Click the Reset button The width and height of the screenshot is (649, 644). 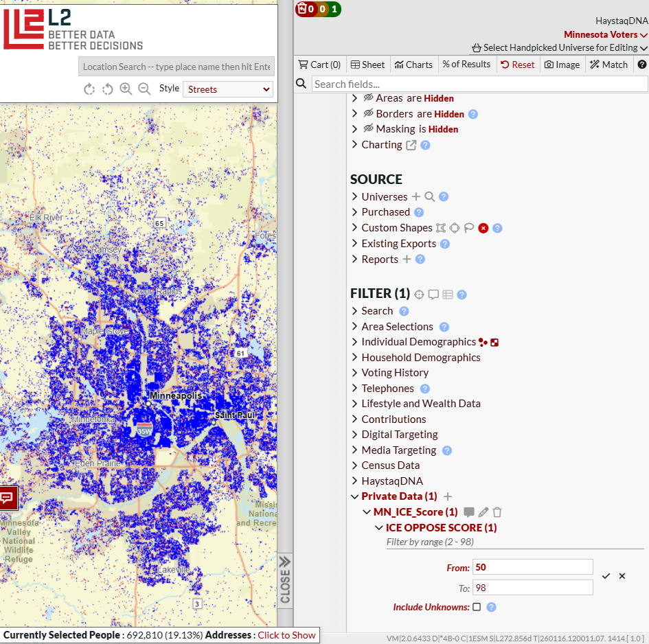pos(517,65)
